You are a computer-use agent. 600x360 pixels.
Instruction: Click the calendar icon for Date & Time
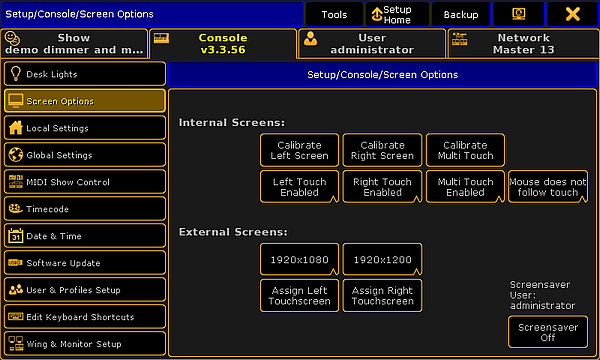tap(16, 236)
